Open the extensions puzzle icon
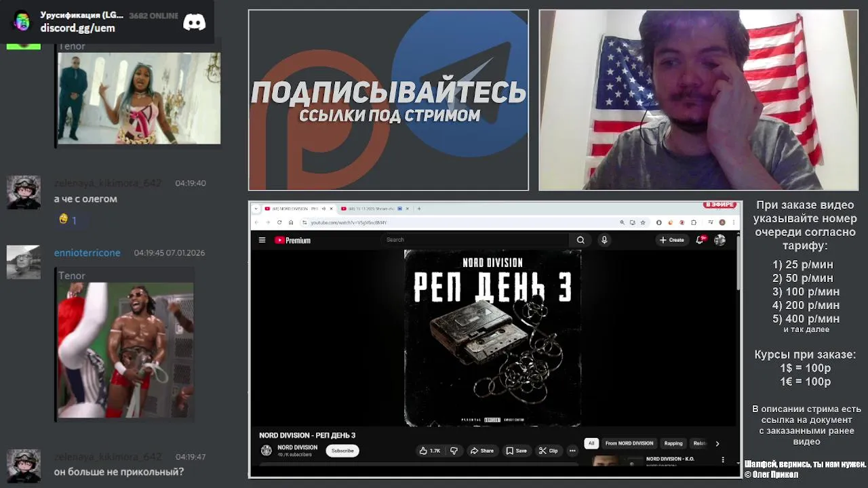This screenshot has width=868, height=488. pos(694,222)
